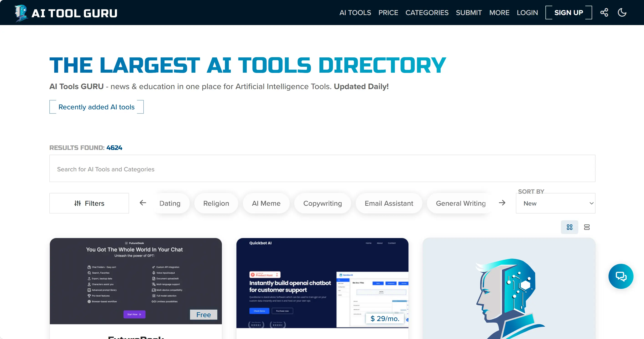This screenshot has width=644, height=339.
Task: Open the third card with AI head logo
Action: click(509, 288)
